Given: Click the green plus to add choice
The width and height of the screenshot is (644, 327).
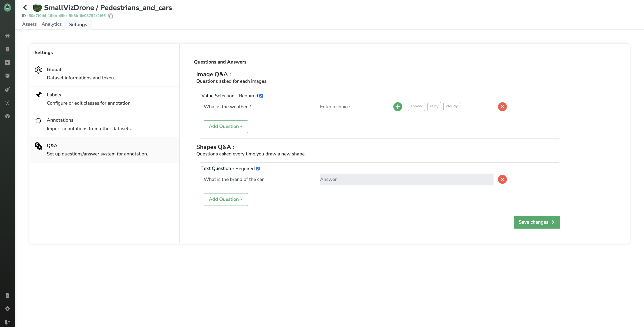Looking at the screenshot, I should tap(398, 107).
